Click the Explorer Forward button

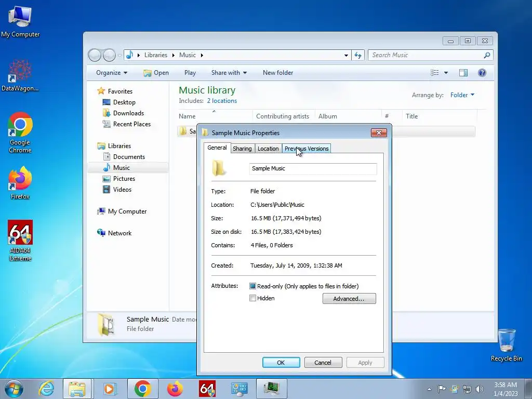[x=109, y=55]
